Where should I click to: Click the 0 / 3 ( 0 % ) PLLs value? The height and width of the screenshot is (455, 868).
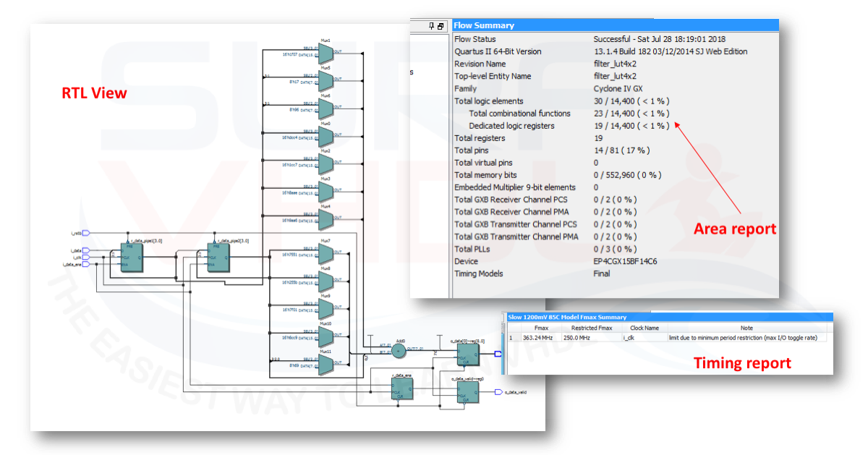(616, 249)
